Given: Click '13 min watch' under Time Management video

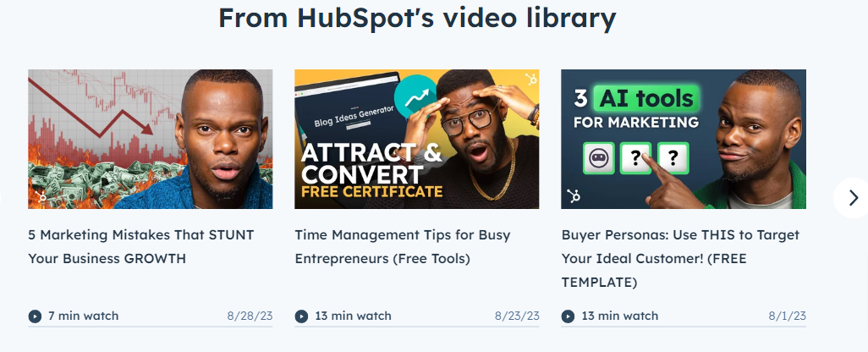Looking at the screenshot, I should [x=353, y=316].
